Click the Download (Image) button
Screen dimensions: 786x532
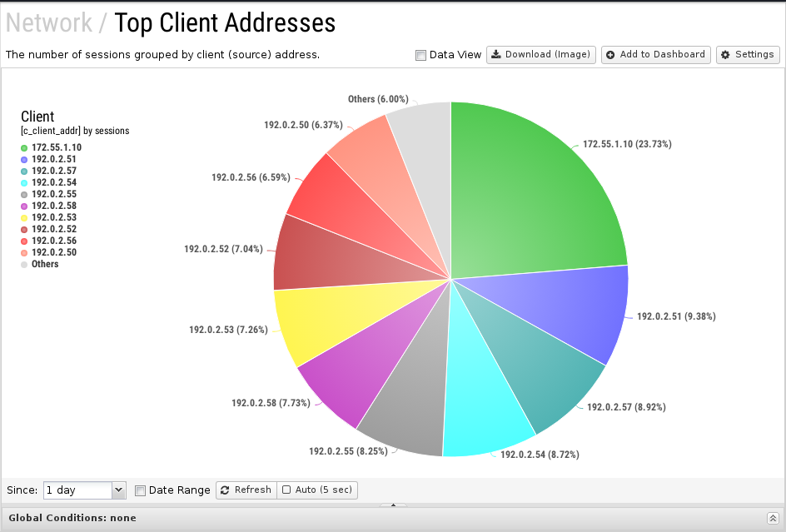540,55
